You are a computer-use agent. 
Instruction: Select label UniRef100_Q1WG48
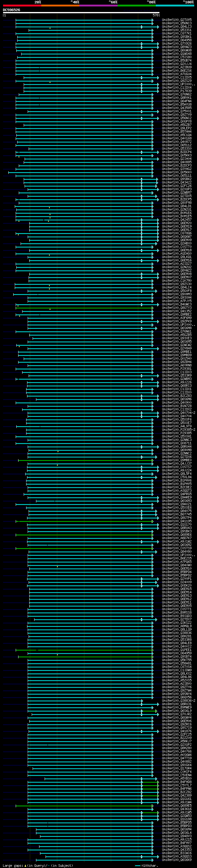click(x=177, y=54)
